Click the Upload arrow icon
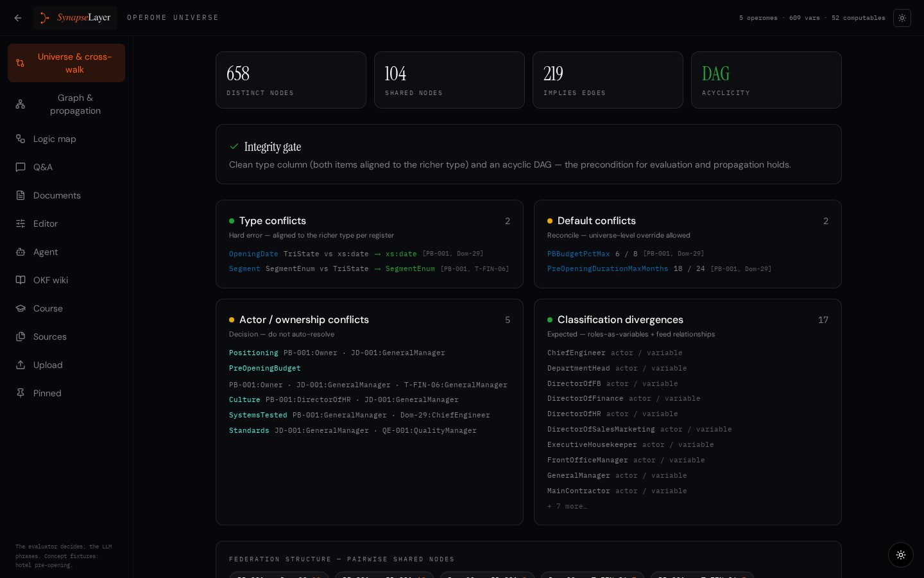 [x=21, y=365]
